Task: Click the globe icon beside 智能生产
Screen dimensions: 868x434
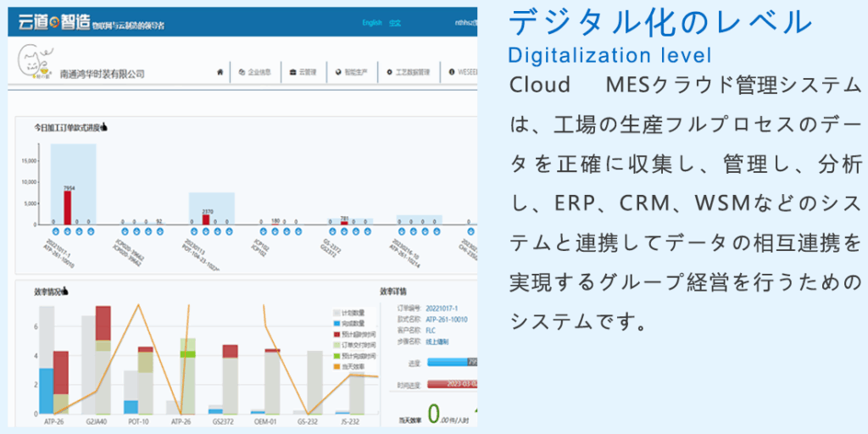Action: point(338,72)
